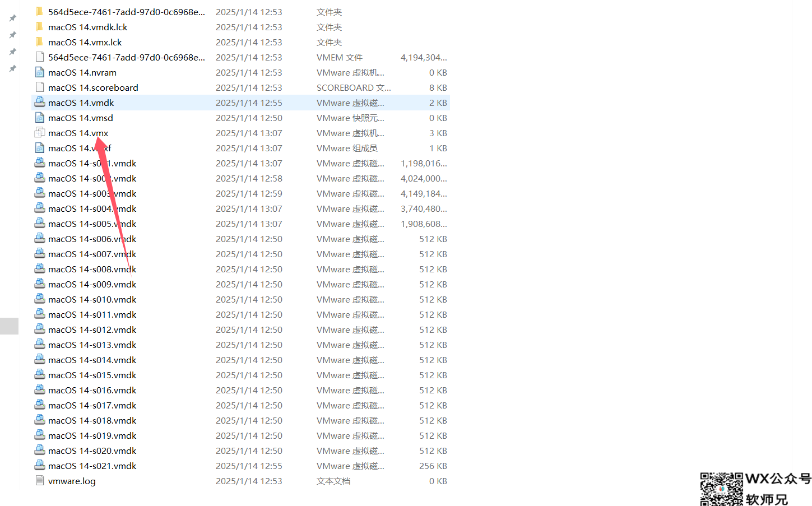The width and height of the screenshot is (812, 506).
Task: Click the icon beside macOS 14.nvram
Action: (39, 72)
